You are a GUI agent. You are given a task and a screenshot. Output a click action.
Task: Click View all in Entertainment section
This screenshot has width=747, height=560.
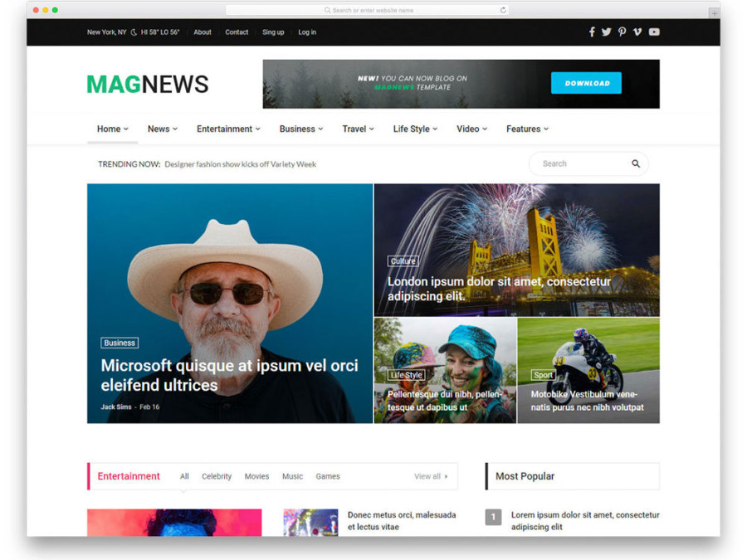431,476
